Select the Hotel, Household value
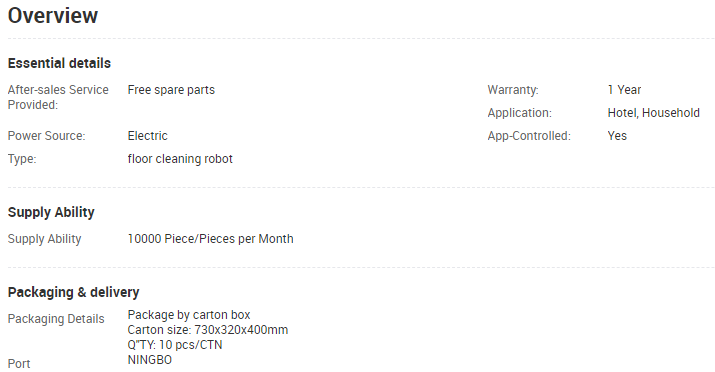Viewport: 715px width, 372px height. pos(653,113)
